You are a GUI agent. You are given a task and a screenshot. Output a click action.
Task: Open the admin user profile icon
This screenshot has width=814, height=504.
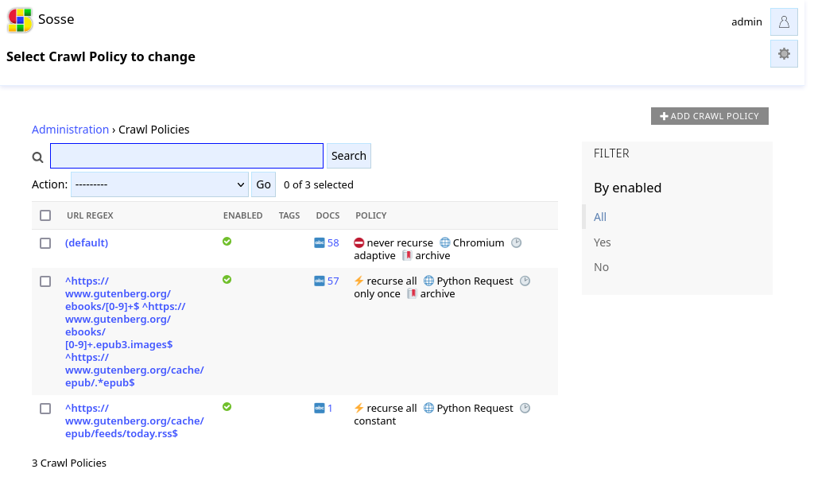tap(784, 21)
